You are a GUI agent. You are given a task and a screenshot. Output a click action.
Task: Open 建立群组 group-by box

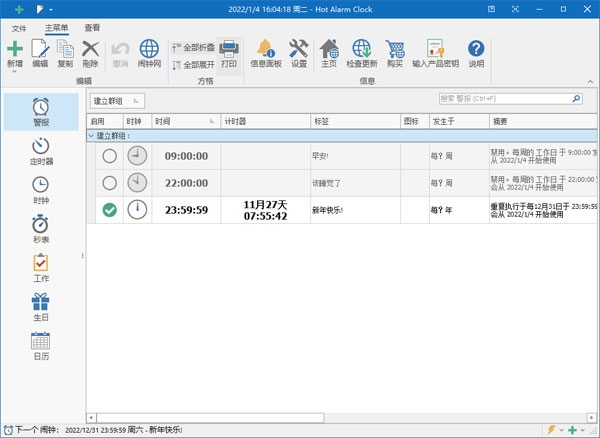[117, 101]
